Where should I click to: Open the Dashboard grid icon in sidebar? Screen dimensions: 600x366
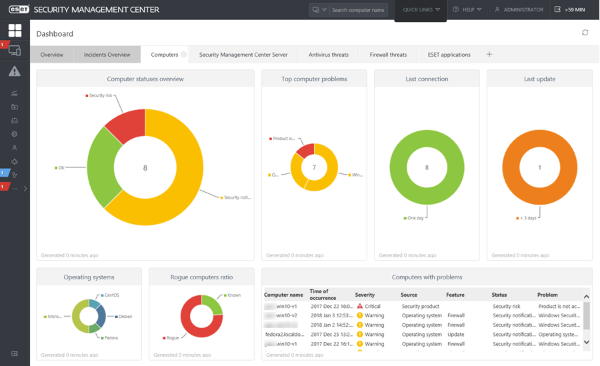click(15, 30)
